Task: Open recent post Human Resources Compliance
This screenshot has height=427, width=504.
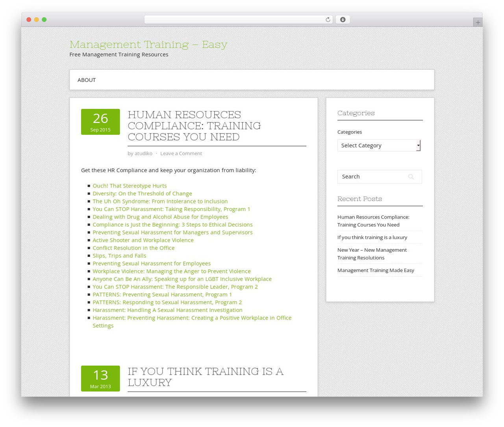Action: 373,221
